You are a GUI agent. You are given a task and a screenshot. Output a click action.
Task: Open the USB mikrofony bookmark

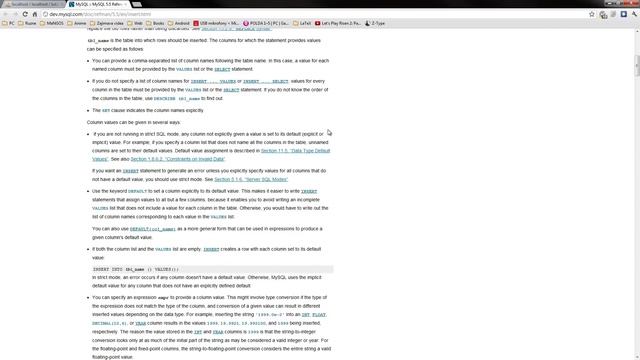pos(216,23)
